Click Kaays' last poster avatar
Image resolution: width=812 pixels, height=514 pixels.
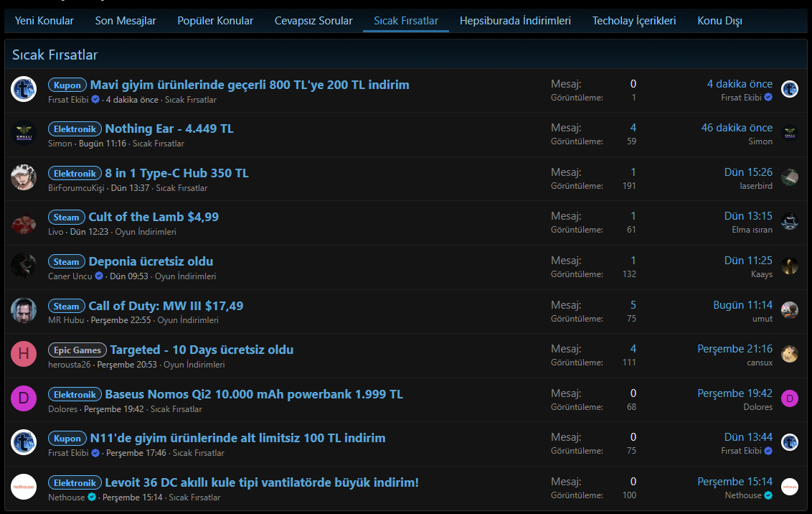pyautogui.click(x=790, y=266)
